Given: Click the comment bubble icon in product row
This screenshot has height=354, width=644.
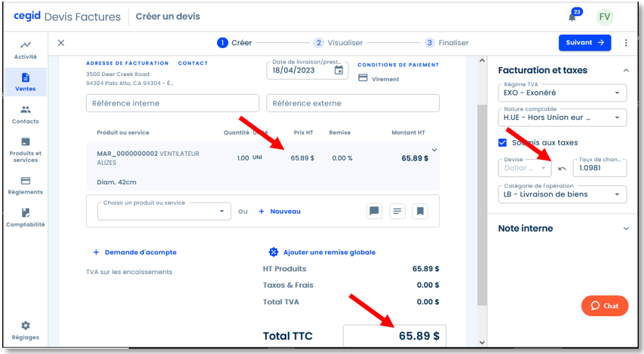Looking at the screenshot, I should [374, 212].
